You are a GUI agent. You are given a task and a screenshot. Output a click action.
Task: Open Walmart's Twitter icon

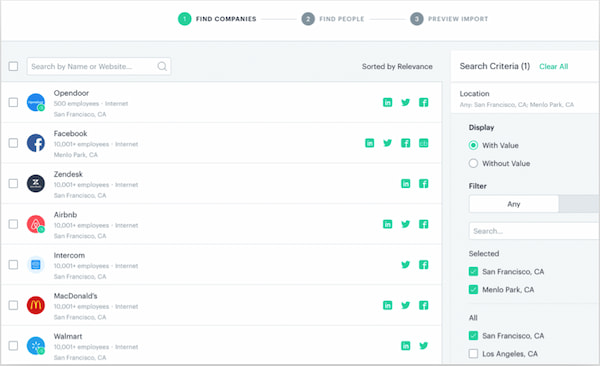pyautogui.click(x=423, y=346)
